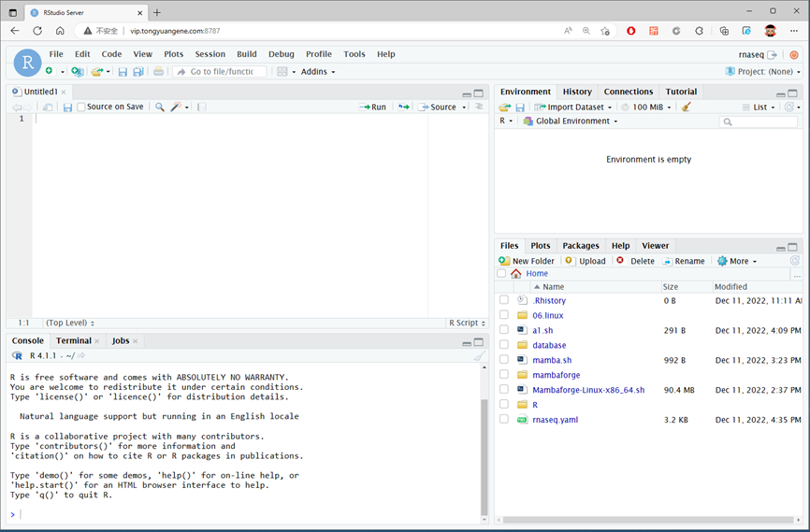Check the mamba.sh file checkbox
The width and height of the screenshot is (810, 532).
(503, 359)
